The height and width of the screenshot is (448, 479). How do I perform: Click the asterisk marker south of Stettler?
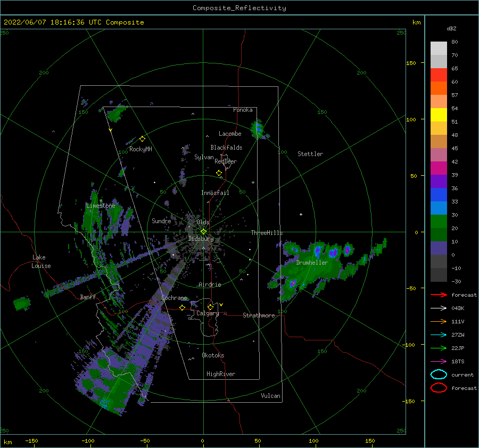point(253,183)
